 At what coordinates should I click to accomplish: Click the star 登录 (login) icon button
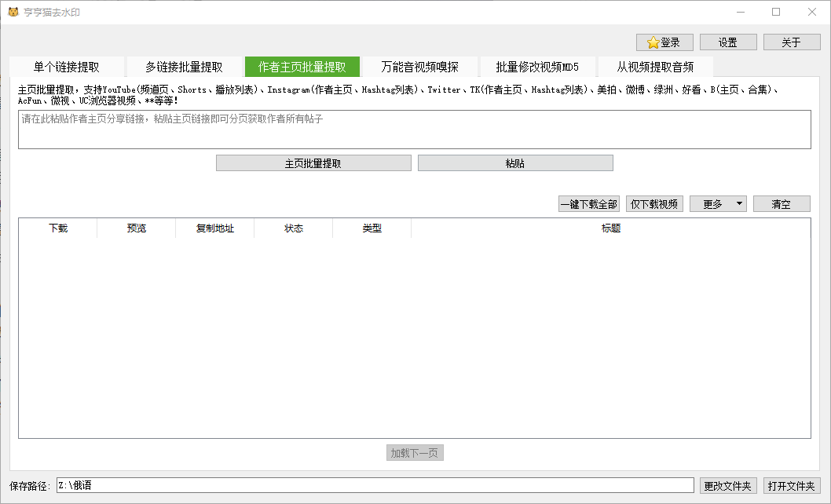664,42
